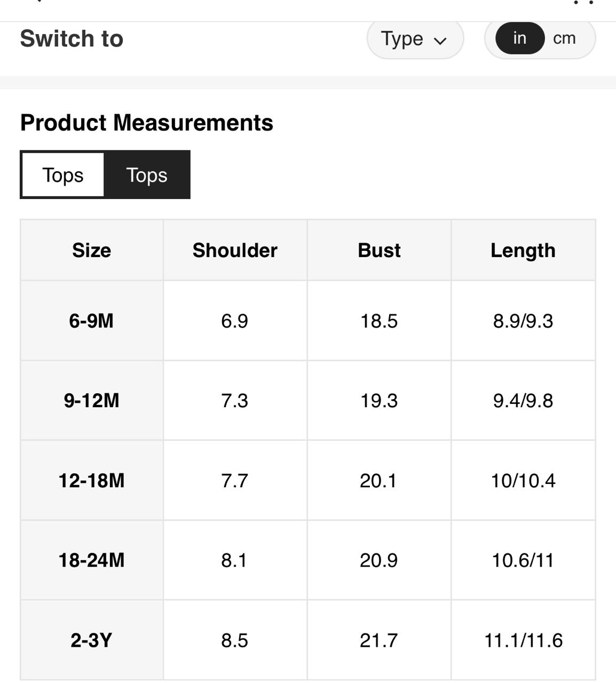Open the Type dropdown
This screenshot has height=683, width=616.
point(414,39)
